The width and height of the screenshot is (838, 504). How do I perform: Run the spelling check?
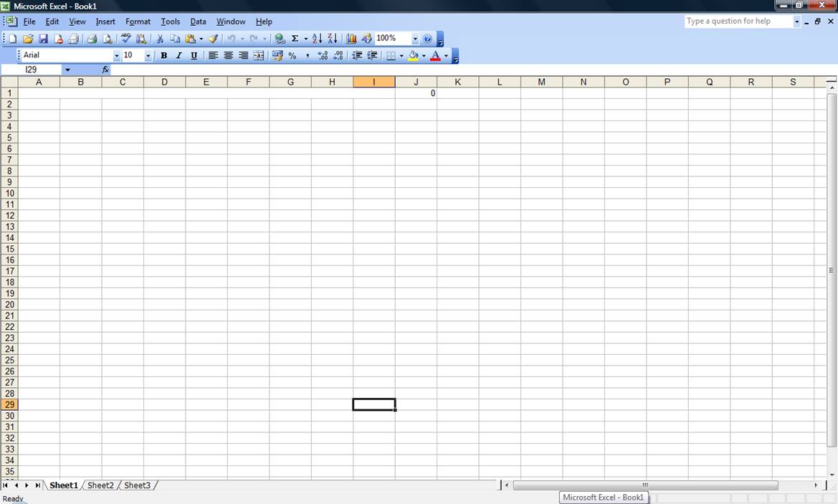(x=125, y=39)
